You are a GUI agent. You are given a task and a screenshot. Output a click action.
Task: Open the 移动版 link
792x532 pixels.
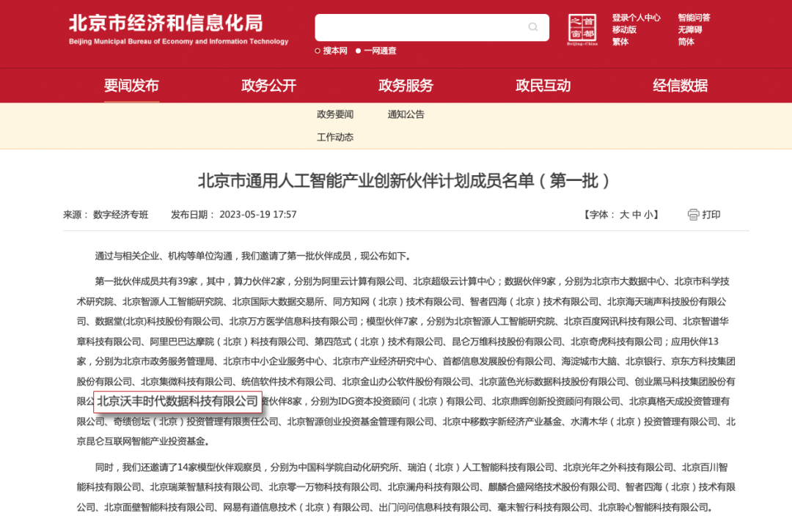click(x=624, y=30)
